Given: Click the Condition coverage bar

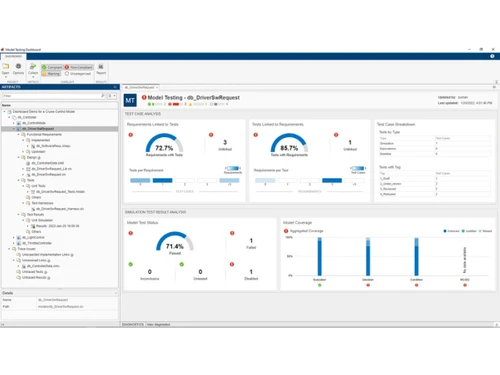Looking at the screenshot, I should pos(416,256).
